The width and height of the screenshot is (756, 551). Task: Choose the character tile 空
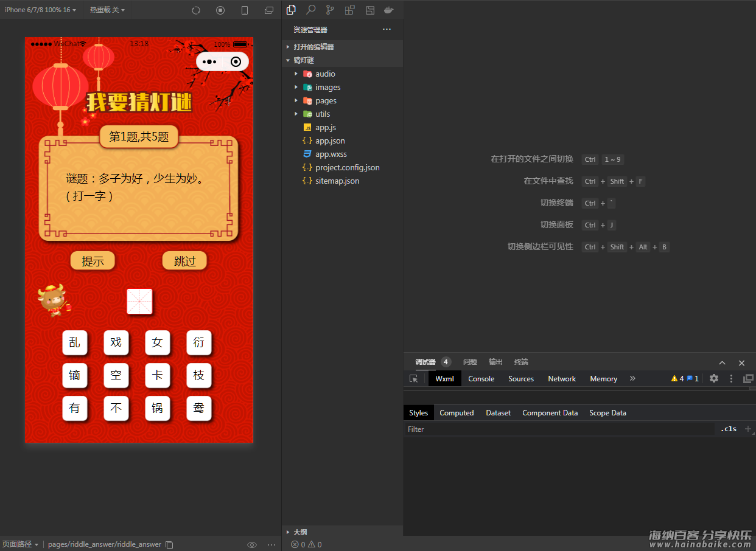click(x=116, y=375)
